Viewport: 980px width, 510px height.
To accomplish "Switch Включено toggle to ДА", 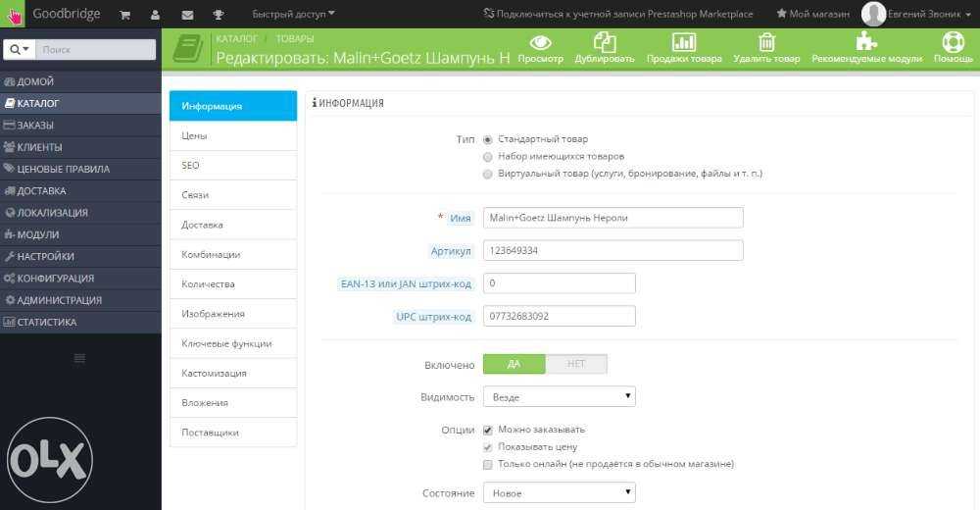I will pos(514,364).
